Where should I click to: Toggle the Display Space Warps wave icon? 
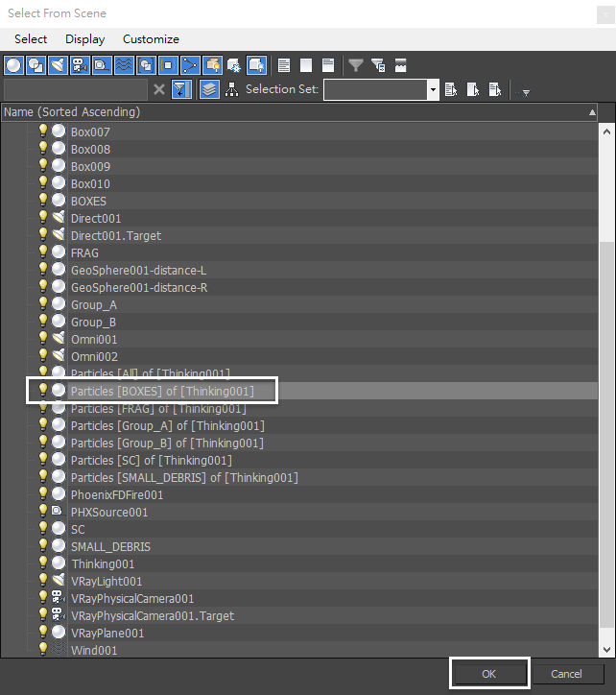124,65
